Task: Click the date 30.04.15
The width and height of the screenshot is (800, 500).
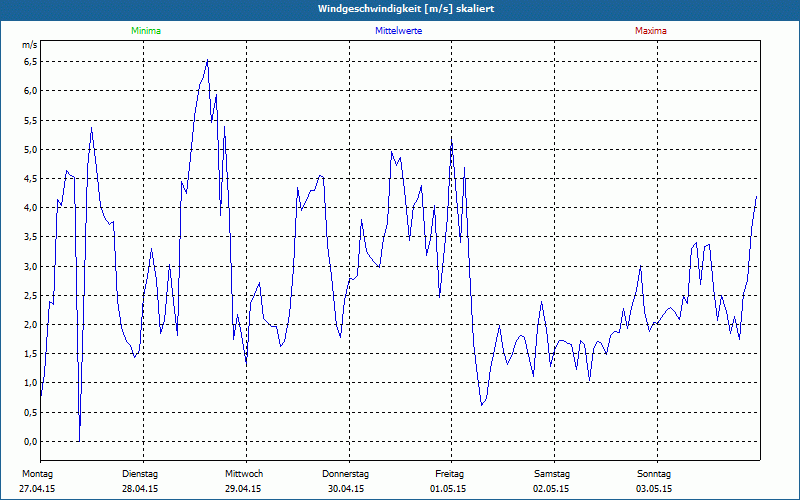Action: (346, 489)
